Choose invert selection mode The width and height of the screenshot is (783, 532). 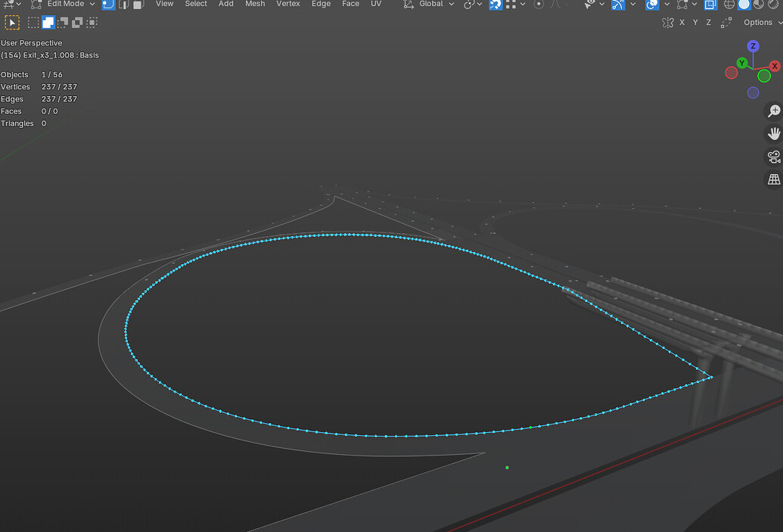click(77, 23)
